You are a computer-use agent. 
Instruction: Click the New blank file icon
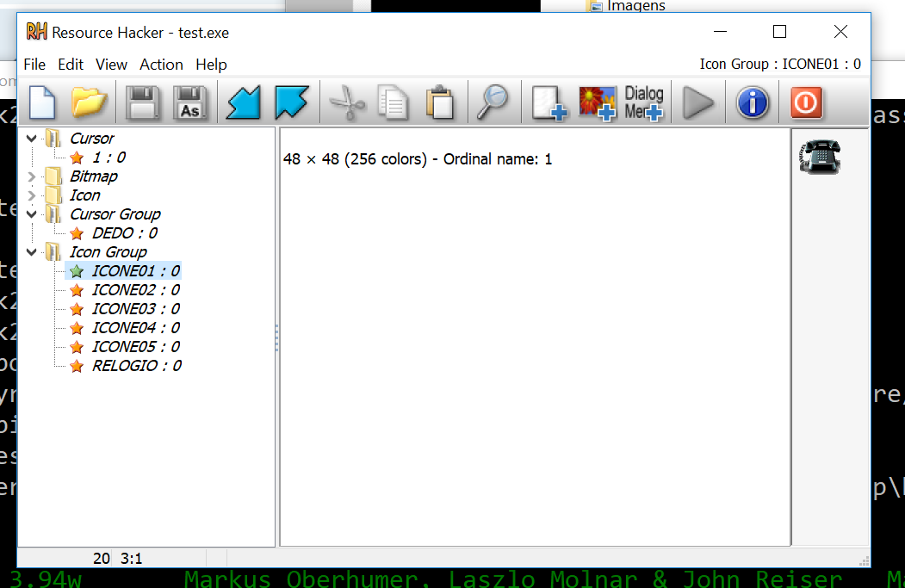pyautogui.click(x=42, y=102)
